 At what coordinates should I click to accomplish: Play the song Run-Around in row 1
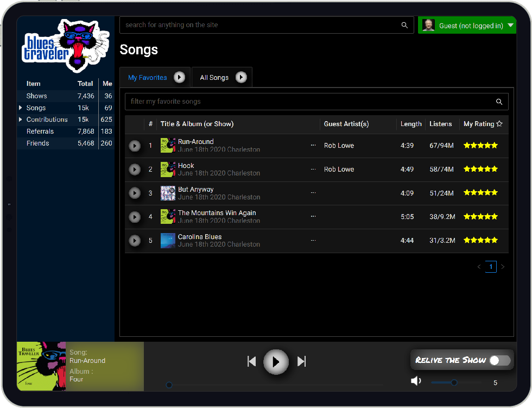pyautogui.click(x=135, y=146)
